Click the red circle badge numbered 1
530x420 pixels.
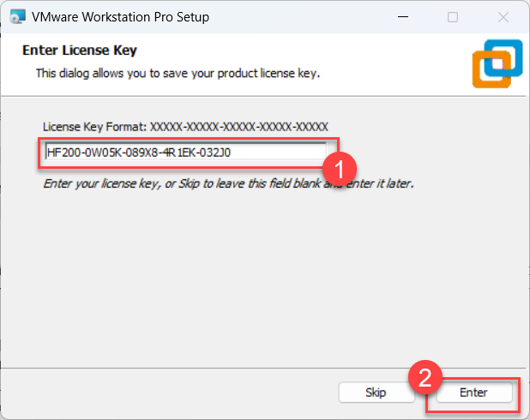tap(340, 169)
